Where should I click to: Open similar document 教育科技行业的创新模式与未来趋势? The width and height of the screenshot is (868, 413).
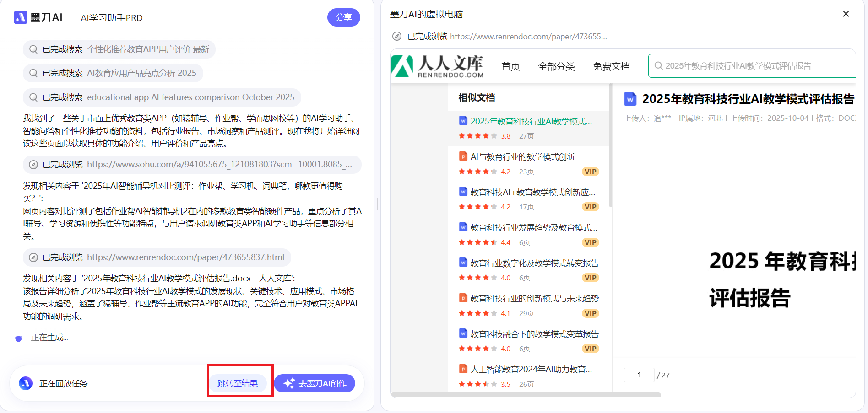pyautogui.click(x=534, y=298)
